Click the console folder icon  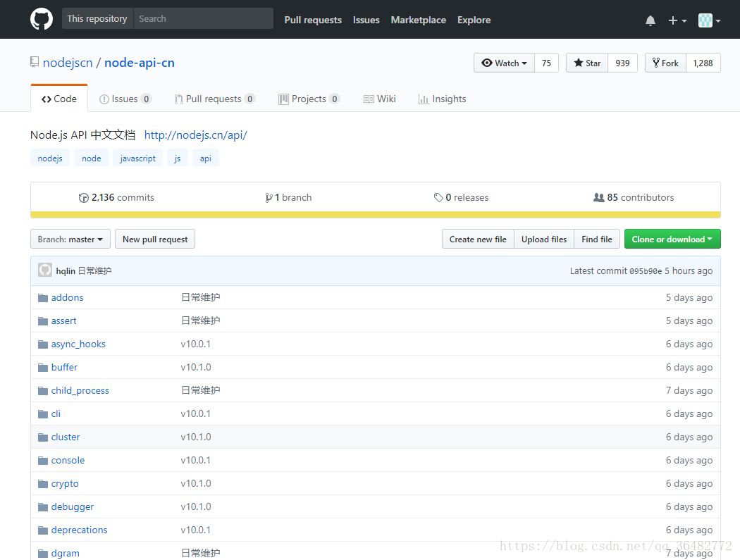pyautogui.click(x=43, y=460)
